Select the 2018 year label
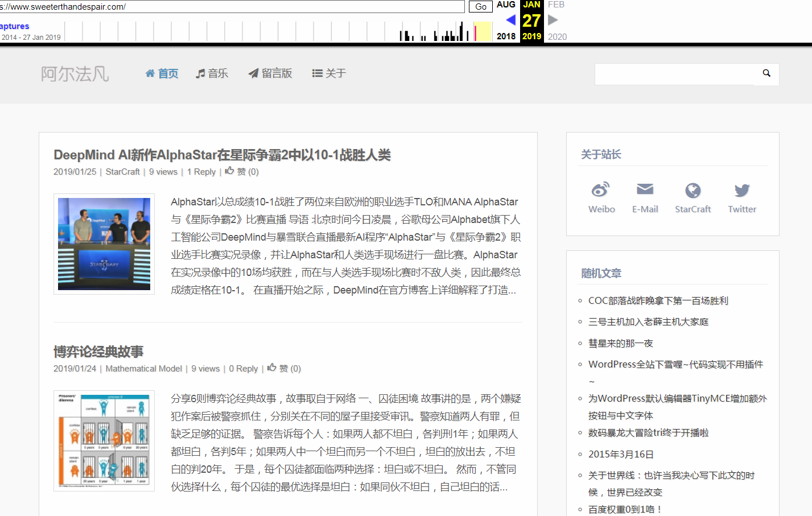812x516 pixels. point(506,36)
